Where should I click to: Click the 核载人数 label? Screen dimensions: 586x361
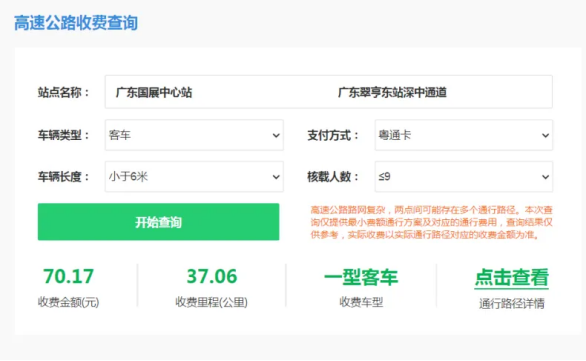tap(333, 176)
